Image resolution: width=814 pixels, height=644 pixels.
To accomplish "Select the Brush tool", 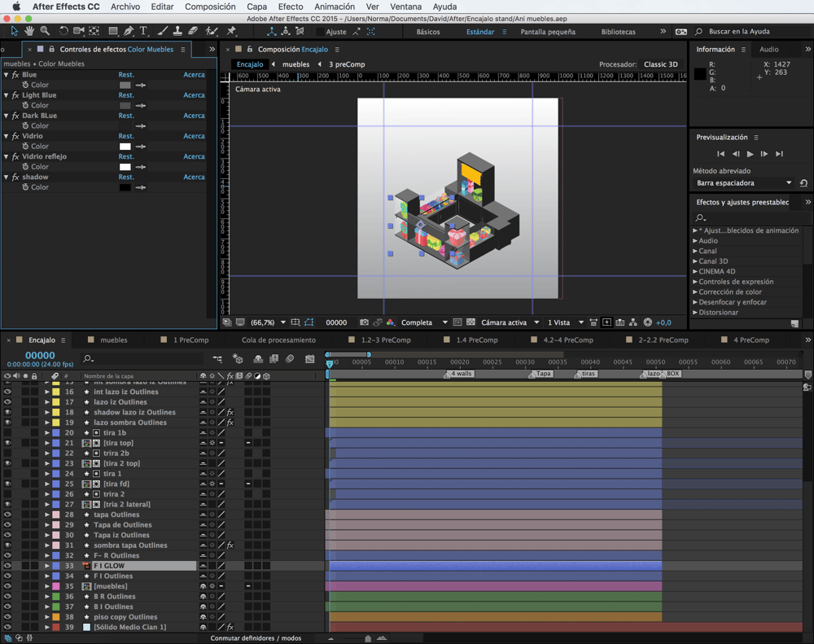I will click(163, 31).
